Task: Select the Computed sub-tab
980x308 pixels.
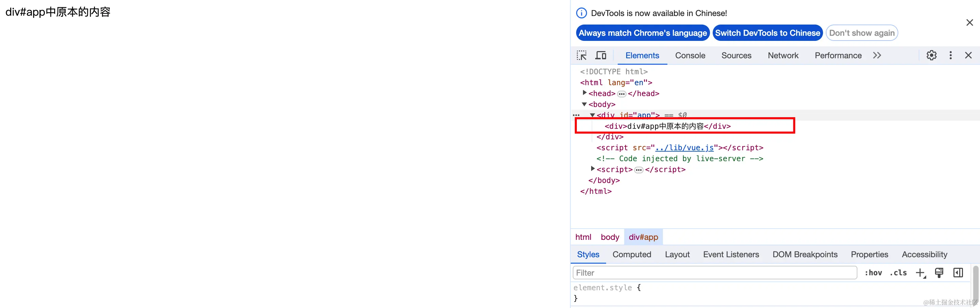Action: click(632, 254)
